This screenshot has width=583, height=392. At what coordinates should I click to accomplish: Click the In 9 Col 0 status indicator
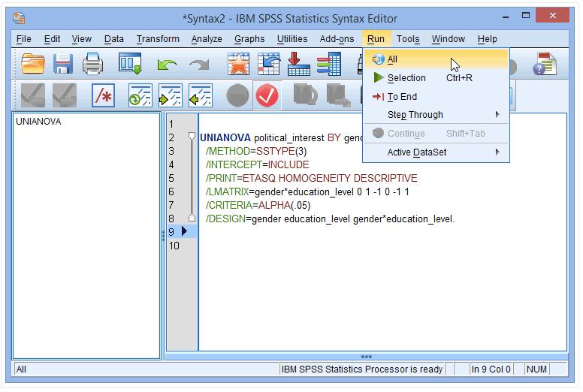pos(491,369)
